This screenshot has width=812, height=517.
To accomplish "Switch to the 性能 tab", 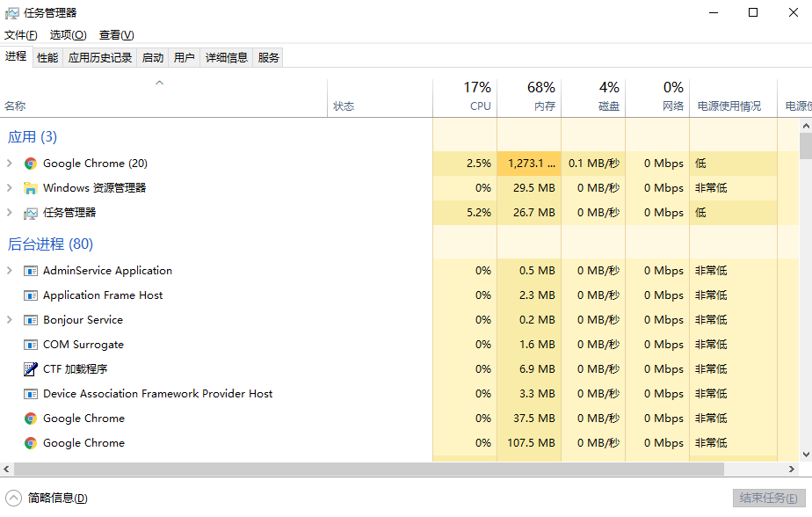I will 47,57.
